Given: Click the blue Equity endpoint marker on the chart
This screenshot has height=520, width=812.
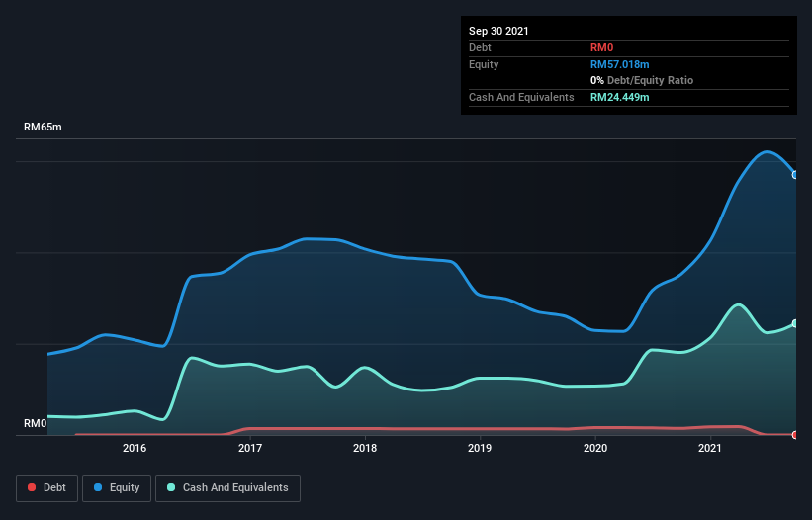Looking at the screenshot, I should point(795,175).
